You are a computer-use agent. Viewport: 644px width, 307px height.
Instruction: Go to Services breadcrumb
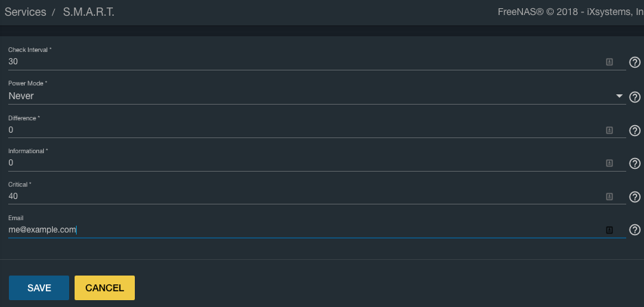[x=25, y=12]
